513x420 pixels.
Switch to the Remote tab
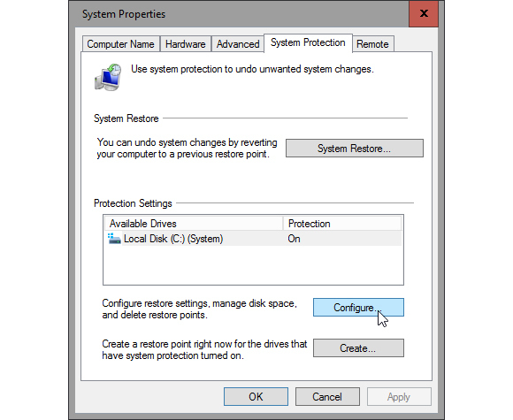(x=372, y=44)
